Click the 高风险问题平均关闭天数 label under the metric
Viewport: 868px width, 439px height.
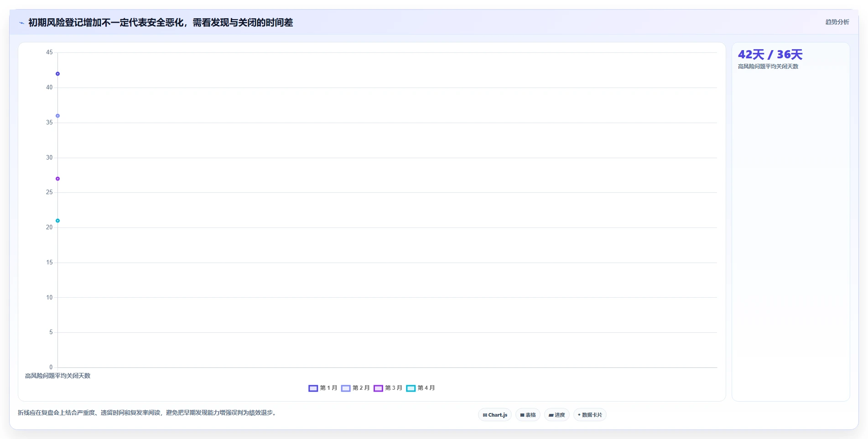coord(768,67)
